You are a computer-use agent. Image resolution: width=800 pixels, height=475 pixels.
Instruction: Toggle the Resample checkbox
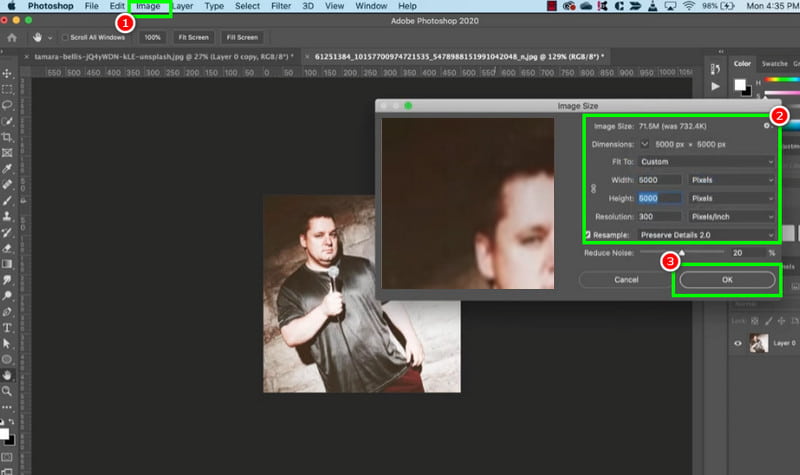[588, 235]
